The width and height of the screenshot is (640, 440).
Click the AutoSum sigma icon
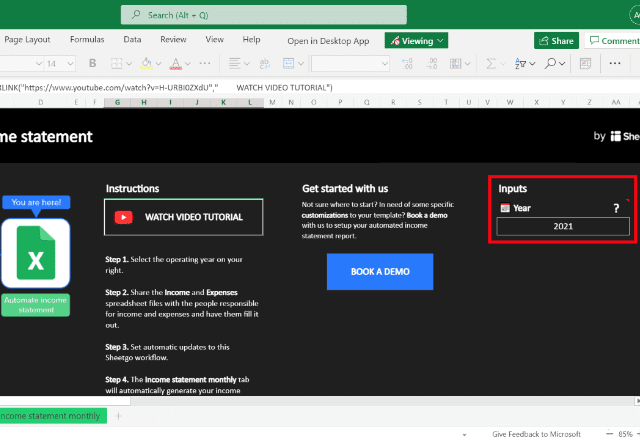491,63
